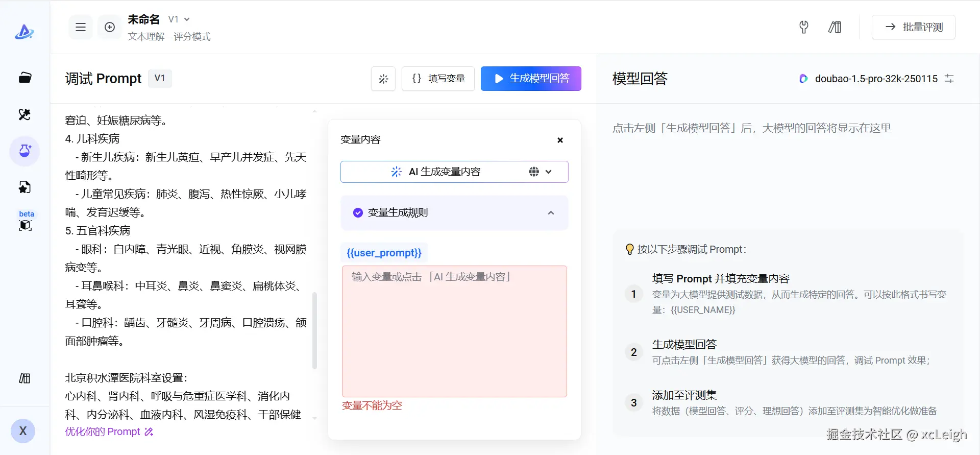This screenshot has height=455, width=980.
Task: Click the app logo in the sidebar
Action: (24, 32)
